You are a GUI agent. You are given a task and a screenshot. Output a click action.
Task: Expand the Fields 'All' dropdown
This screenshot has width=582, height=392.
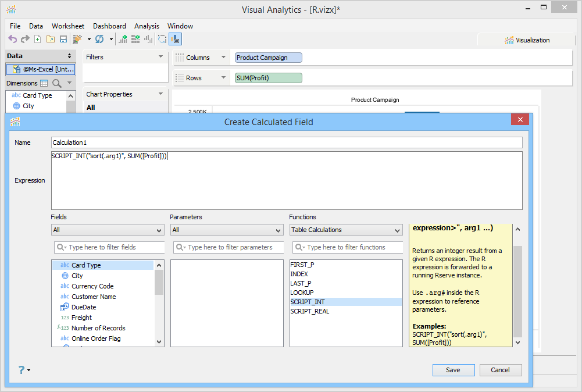click(x=108, y=230)
